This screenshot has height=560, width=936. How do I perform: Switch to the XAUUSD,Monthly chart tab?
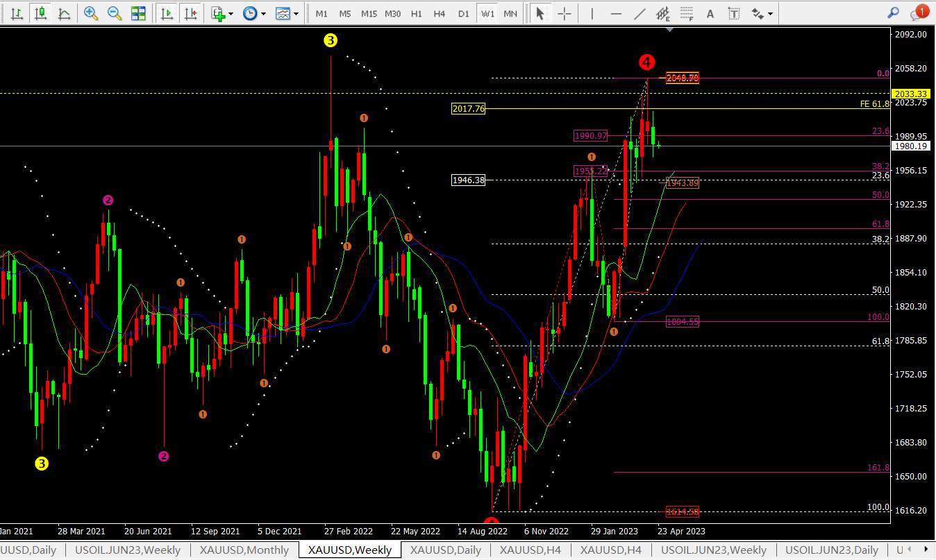[x=244, y=550]
